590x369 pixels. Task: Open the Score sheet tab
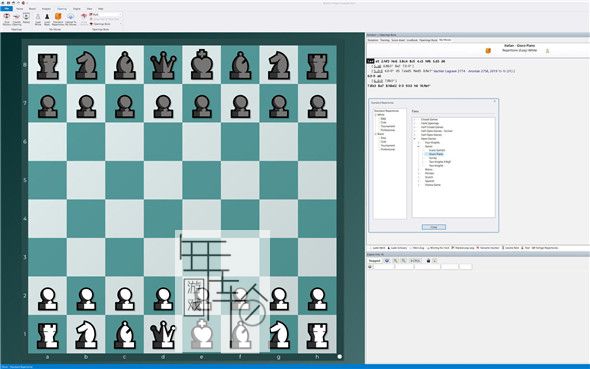[398, 40]
